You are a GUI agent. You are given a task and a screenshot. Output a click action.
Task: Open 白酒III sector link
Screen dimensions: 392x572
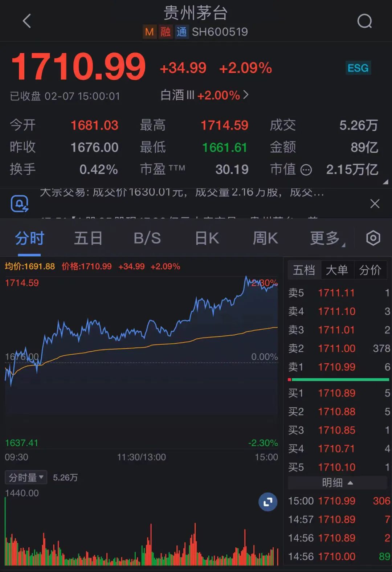click(x=205, y=95)
